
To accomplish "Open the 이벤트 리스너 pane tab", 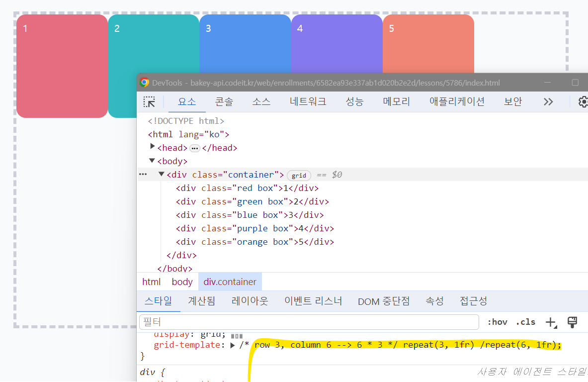I will (x=313, y=301).
